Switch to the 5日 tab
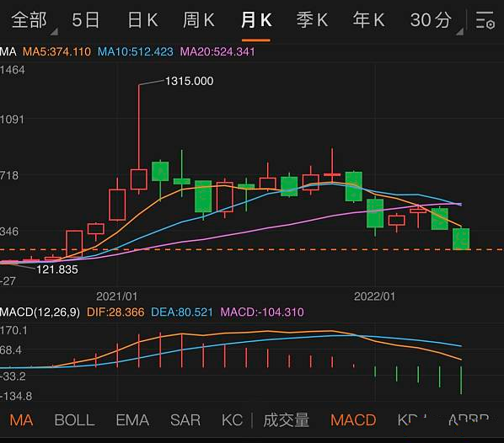Image resolution: width=504 pixels, height=443 pixels. click(x=85, y=20)
